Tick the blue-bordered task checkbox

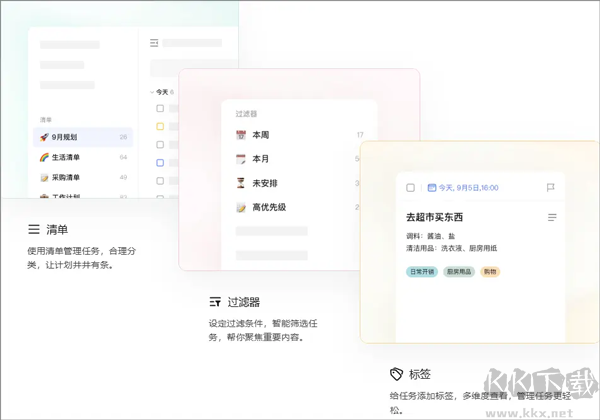[160, 162]
